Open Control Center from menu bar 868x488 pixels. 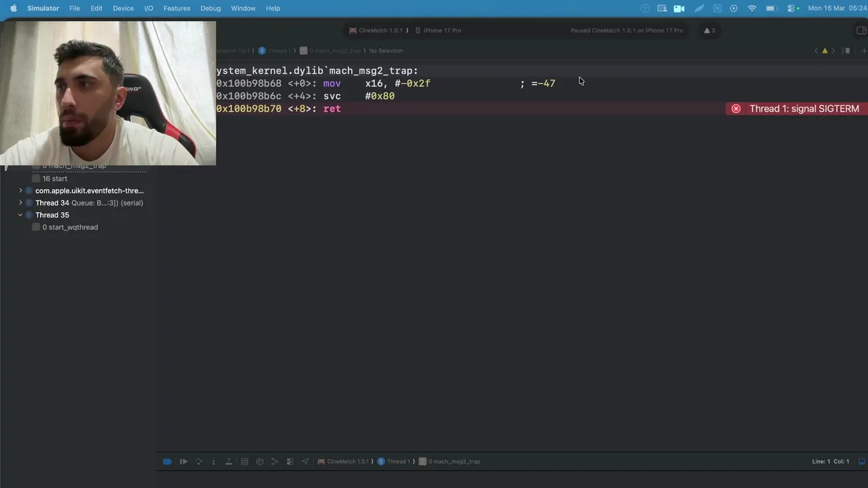791,8
